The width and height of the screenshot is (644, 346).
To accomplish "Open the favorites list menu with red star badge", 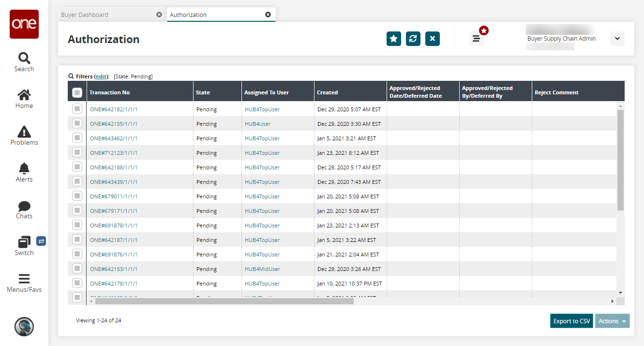I will [477, 39].
